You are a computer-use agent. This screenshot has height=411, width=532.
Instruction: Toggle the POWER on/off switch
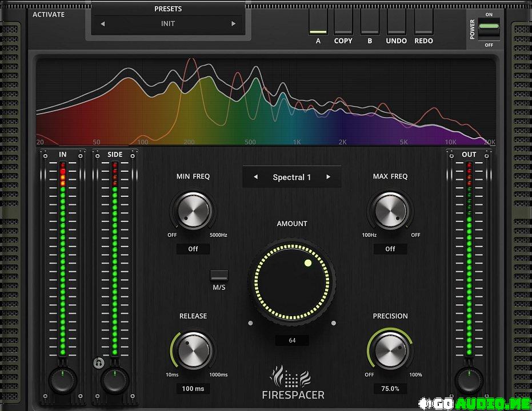[x=489, y=28]
